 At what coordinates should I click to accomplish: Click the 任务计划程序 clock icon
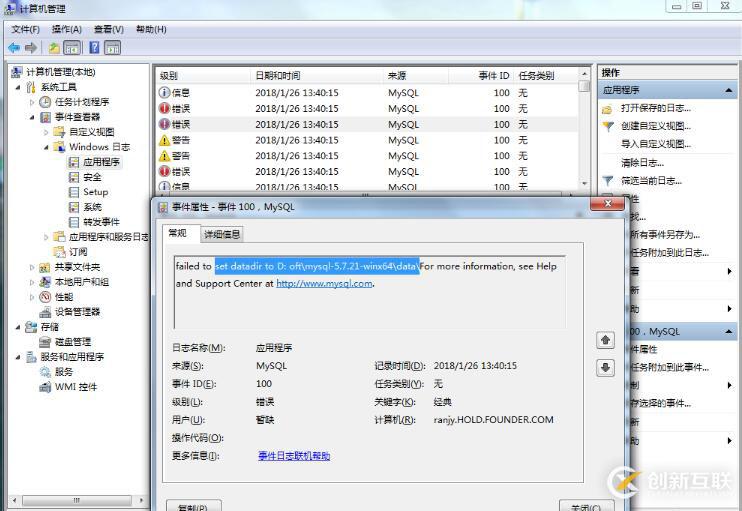[x=45, y=102]
